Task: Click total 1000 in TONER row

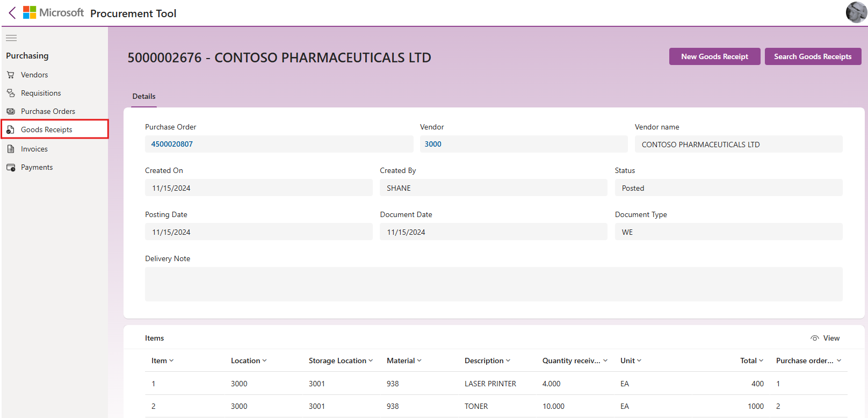Action: (x=756, y=406)
